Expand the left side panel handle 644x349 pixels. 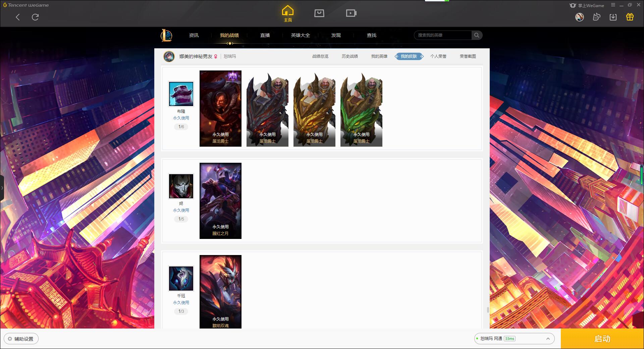click(2, 188)
